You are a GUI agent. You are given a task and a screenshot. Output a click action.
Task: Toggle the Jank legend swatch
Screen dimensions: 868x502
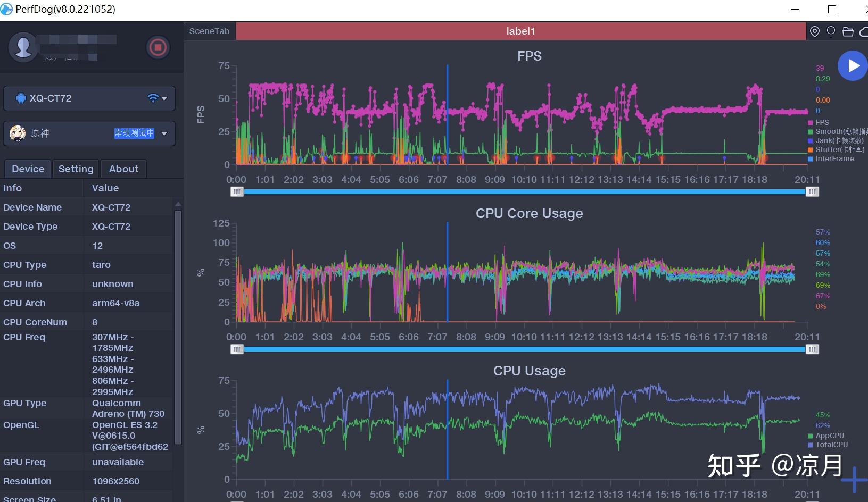811,141
